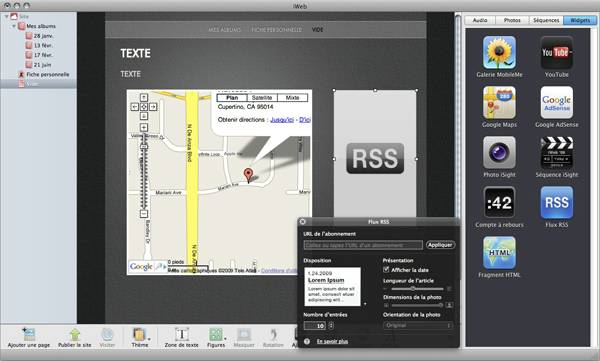600x361 pixels.
Task: Open the Audio media tab
Action: [480, 20]
